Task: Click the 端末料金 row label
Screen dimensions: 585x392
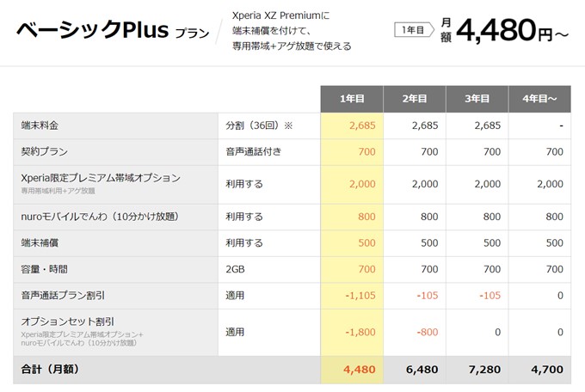Action: (x=40, y=126)
